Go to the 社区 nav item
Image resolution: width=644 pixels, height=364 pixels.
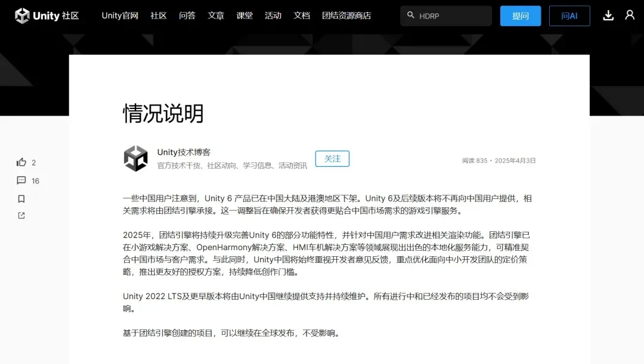(x=159, y=15)
